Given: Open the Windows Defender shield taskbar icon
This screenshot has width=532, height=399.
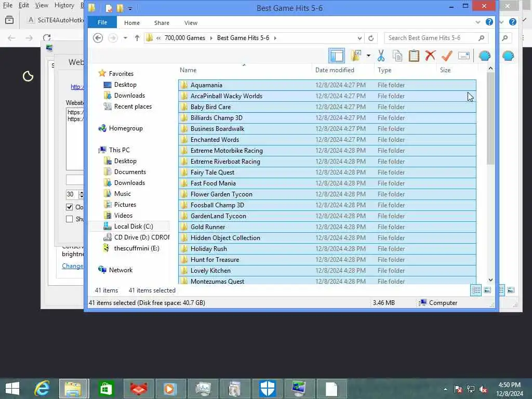Looking at the screenshot, I should click(x=267, y=389).
